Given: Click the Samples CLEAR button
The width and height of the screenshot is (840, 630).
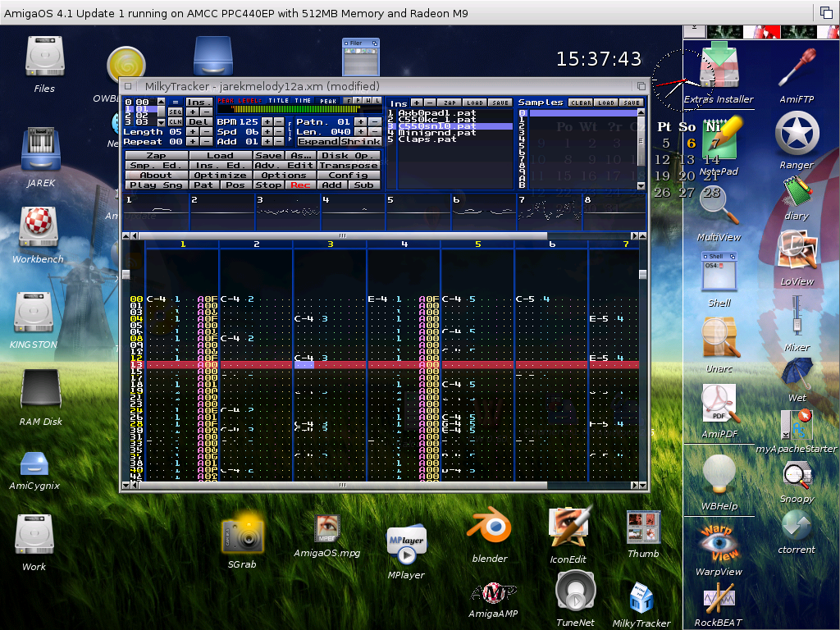Looking at the screenshot, I should pos(582,103).
